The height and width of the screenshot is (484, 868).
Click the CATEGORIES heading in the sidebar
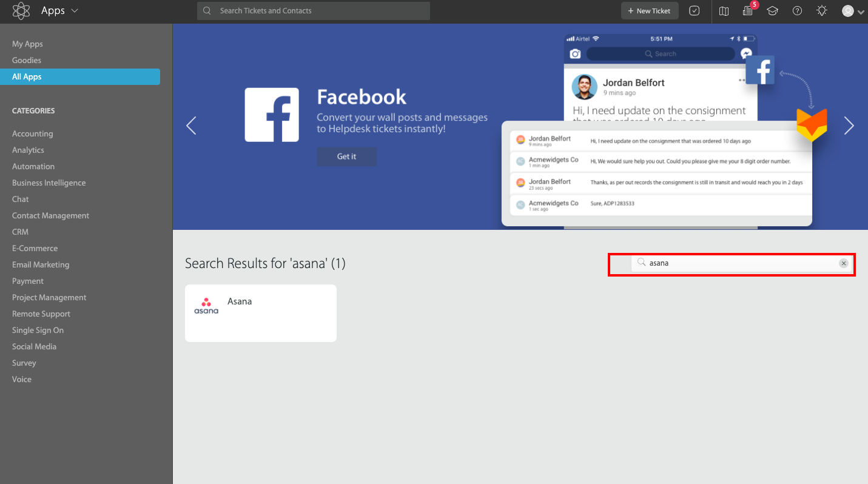33,111
